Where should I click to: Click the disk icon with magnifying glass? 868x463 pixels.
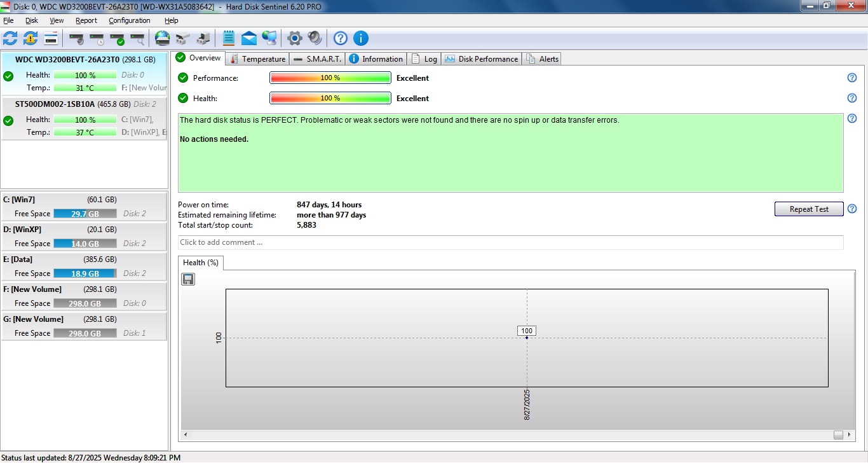pyautogui.click(x=137, y=39)
